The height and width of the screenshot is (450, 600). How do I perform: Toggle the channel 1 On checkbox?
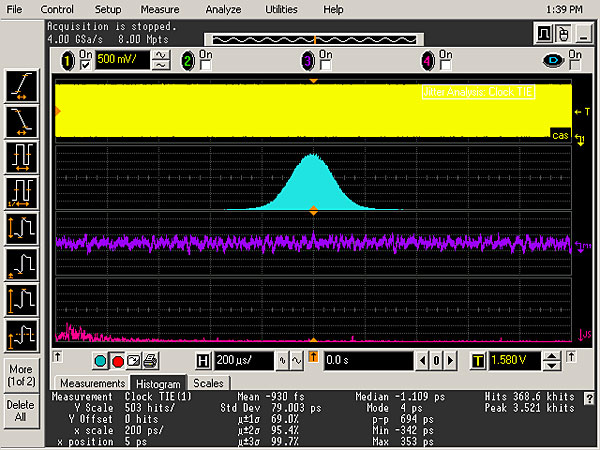(x=86, y=66)
